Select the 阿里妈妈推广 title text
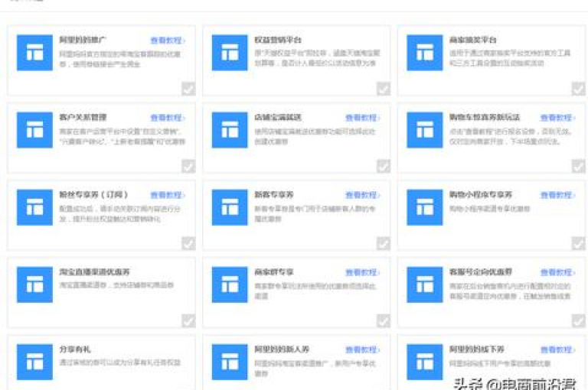Image resolution: width=588 pixels, height=390 pixels. tap(83, 40)
